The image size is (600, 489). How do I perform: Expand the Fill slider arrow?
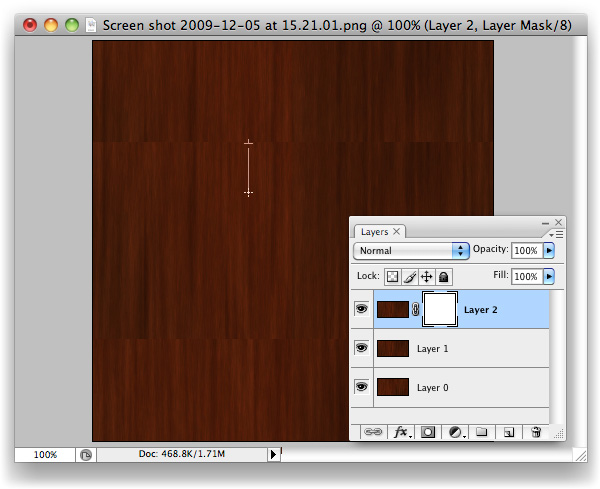pyautogui.click(x=549, y=276)
